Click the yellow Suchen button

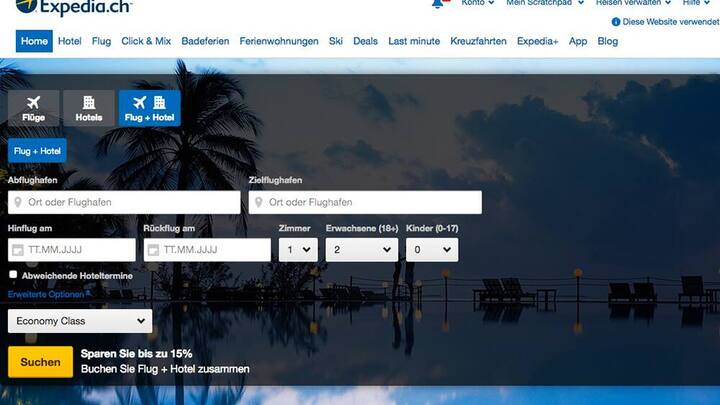click(x=40, y=362)
